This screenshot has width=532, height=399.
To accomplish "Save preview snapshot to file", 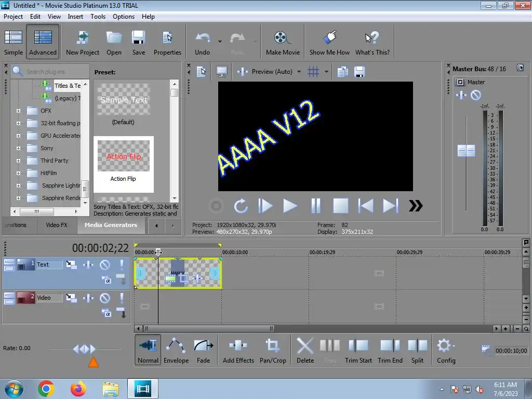I will coord(360,72).
